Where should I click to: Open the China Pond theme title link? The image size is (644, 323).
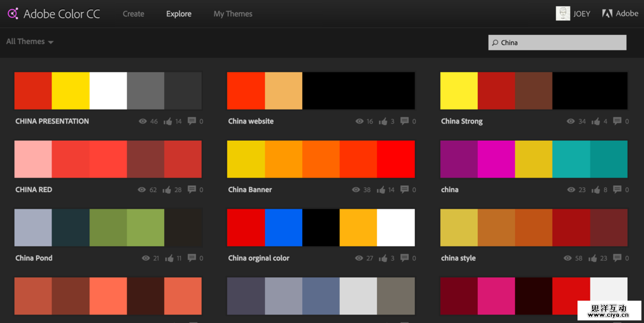(x=34, y=258)
